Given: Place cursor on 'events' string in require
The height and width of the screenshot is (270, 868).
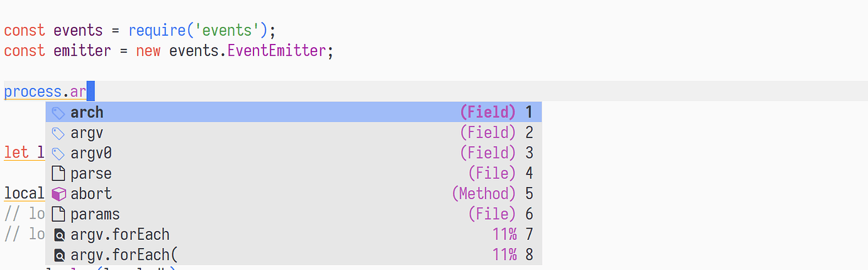Looking at the screenshot, I should [x=233, y=30].
